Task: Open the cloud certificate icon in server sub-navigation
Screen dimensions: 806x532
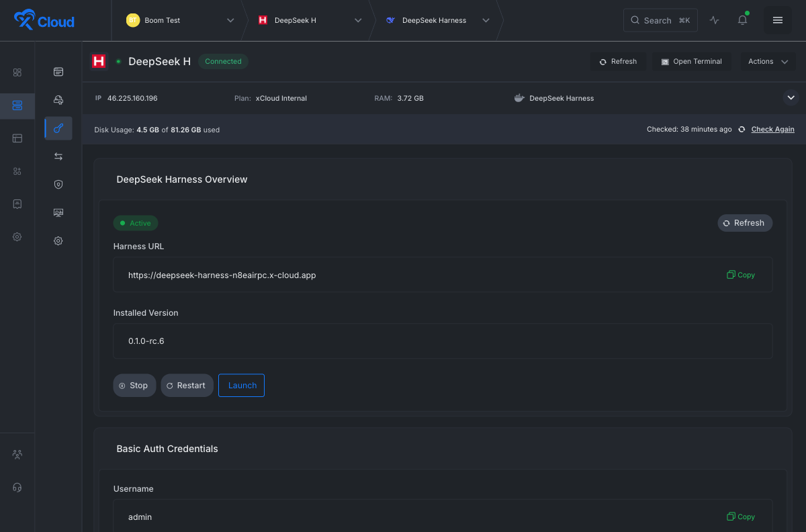Action: pos(58,100)
